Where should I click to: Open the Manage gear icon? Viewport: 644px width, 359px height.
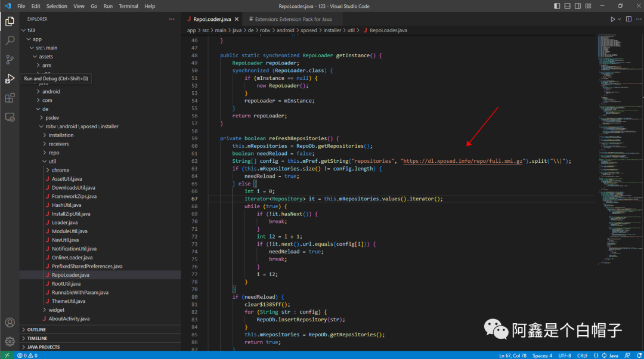pos(10,341)
